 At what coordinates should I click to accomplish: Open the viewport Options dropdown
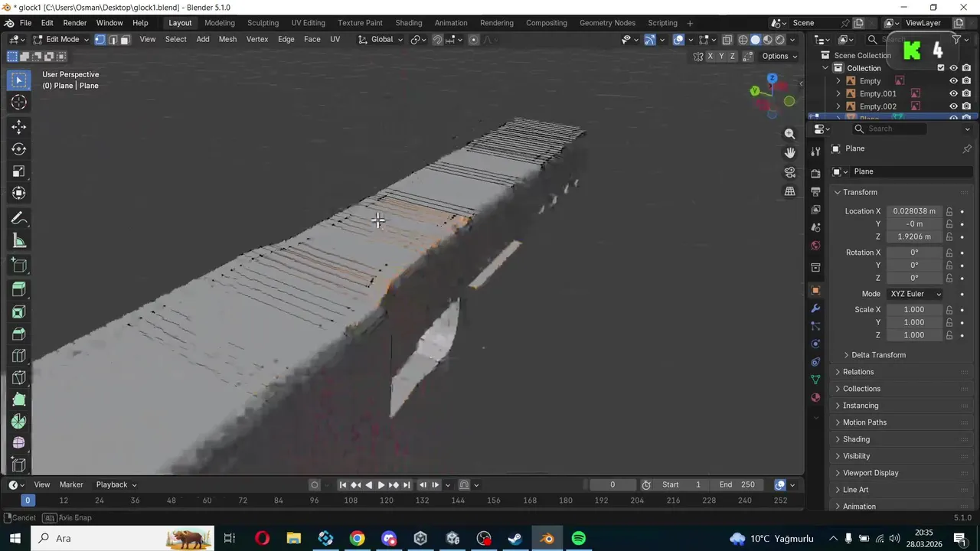click(x=779, y=56)
